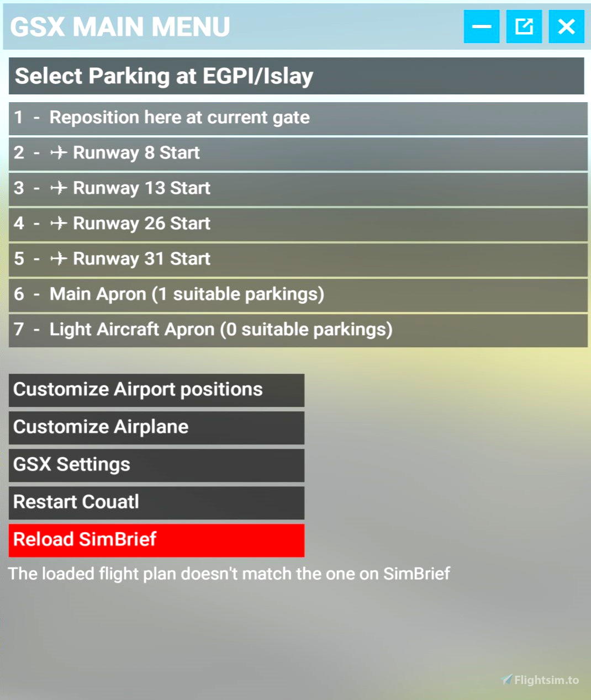The height and width of the screenshot is (700, 591).
Task: Click Restart Couatl button
Action: point(156,503)
